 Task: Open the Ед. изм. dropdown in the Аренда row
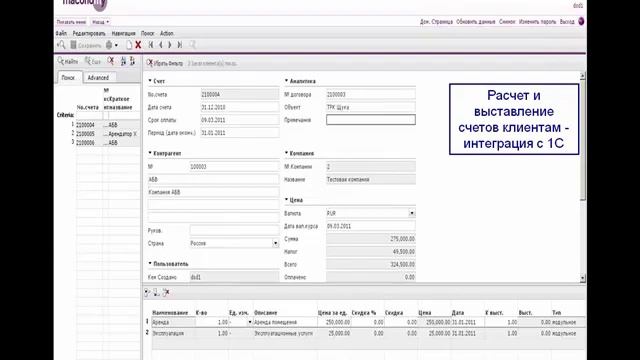(250, 322)
